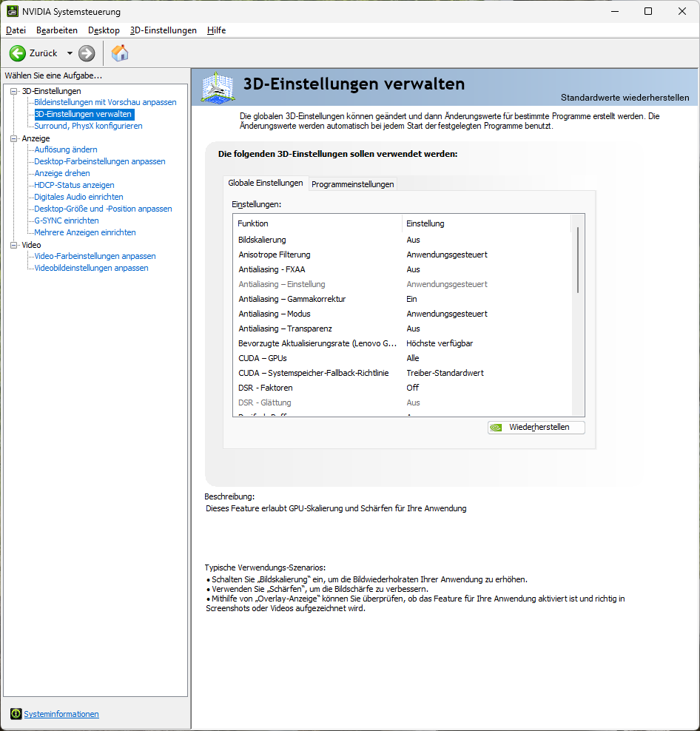Screen dimensions: 700x731
Task: Open Mehrere Anzeigen einrichten
Action: pyautogui.click(x=85, y=232)
